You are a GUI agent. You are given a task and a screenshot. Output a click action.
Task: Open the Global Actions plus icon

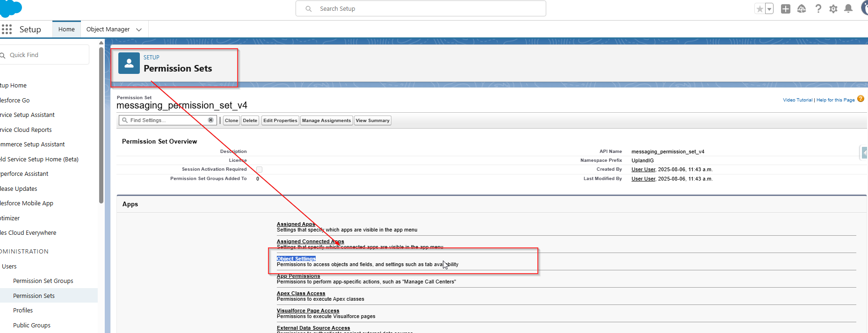pos(786,9)
